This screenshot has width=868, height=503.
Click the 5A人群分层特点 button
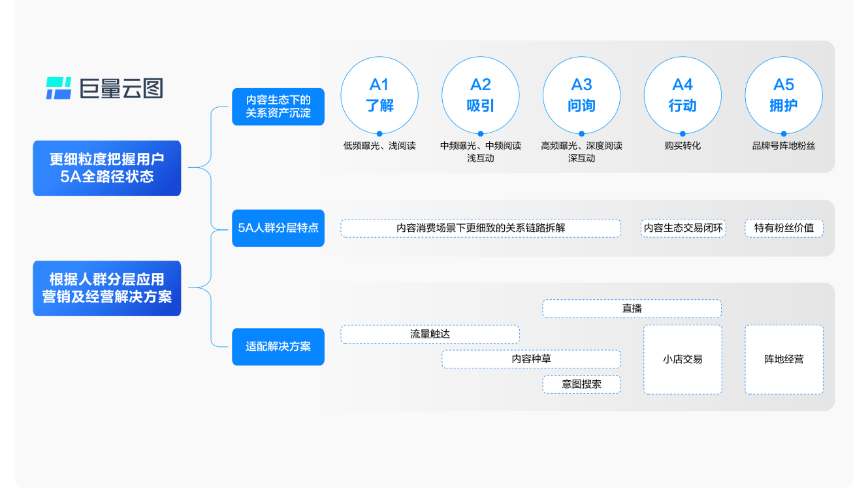[x=278, y=228]
